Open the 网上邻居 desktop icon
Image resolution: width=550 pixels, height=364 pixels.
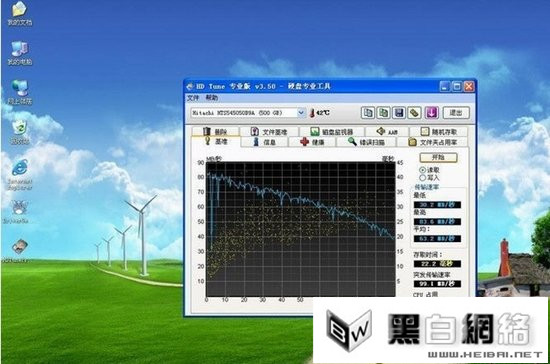click(x=20, y=93)
